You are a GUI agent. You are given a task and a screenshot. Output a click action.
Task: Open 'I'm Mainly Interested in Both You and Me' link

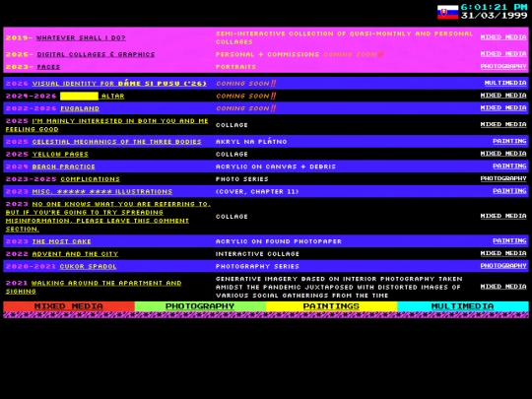point(106,125)
